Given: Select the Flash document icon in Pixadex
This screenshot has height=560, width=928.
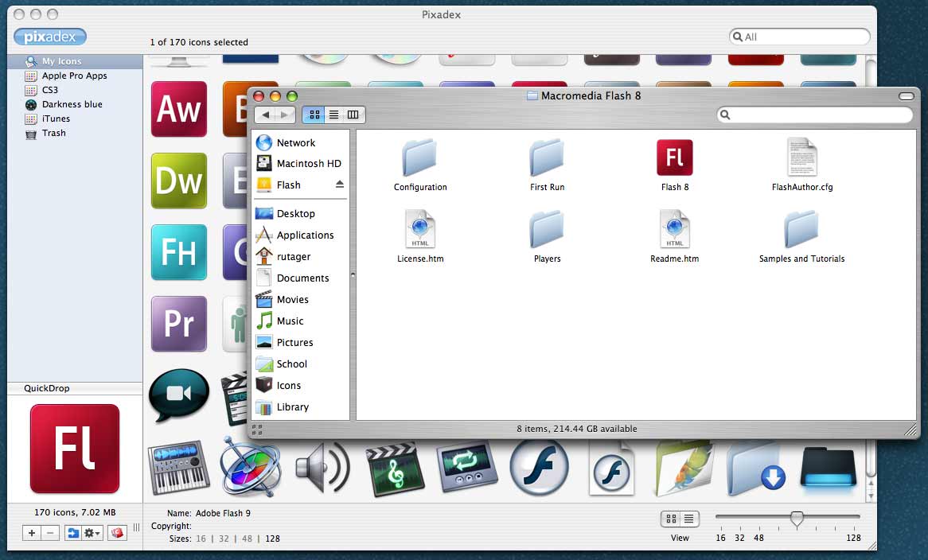Looking at the screenshot, I should (611, 469).
